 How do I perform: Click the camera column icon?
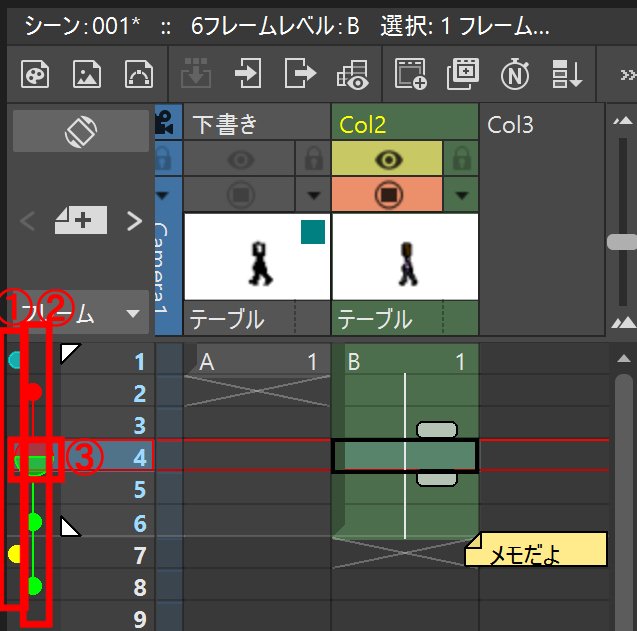(x=165, y=122)
